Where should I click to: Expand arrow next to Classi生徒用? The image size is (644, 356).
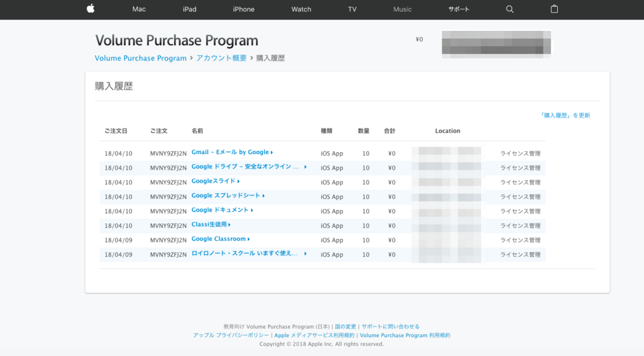pos(230,225)
